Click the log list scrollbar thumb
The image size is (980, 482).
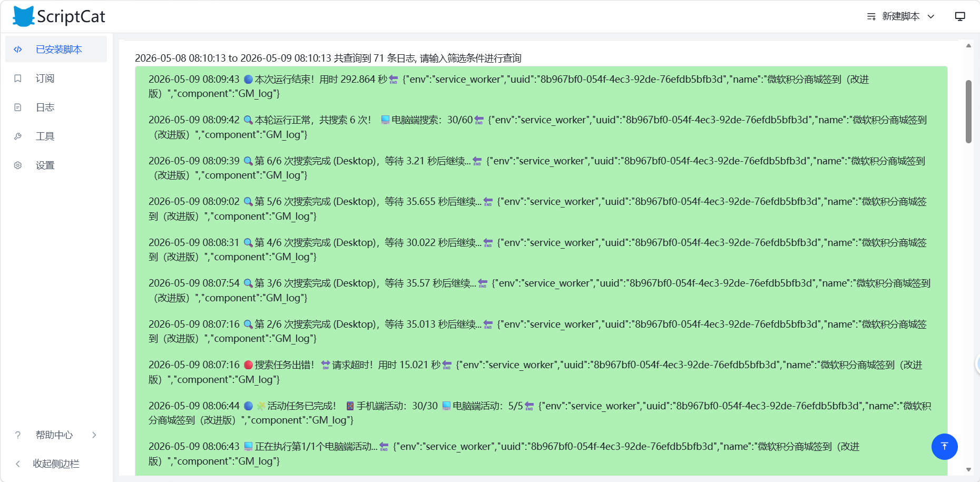point(968,111)
